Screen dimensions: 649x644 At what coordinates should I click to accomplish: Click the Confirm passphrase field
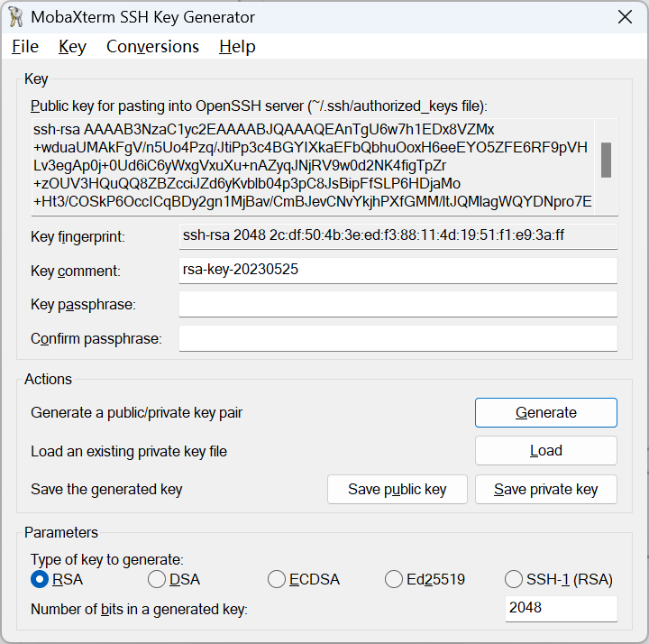pyautogui.click(x=398, y=339)
